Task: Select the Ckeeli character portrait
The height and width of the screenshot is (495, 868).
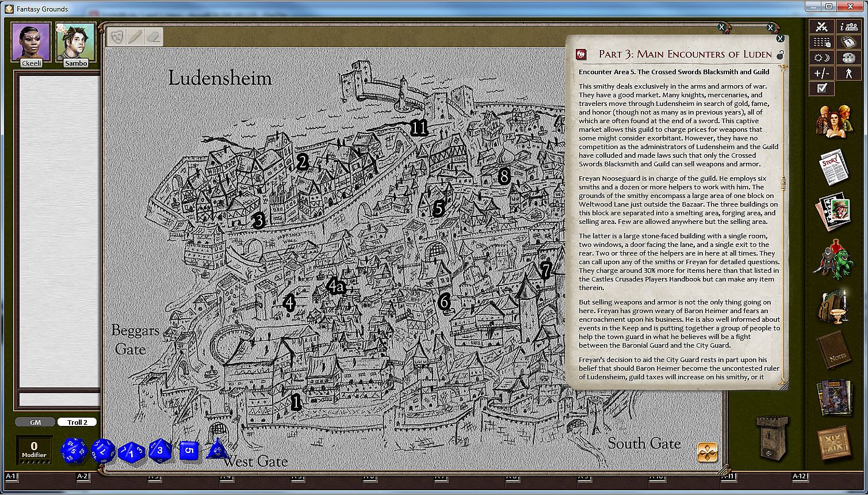Action: click(x=31, y=41)
